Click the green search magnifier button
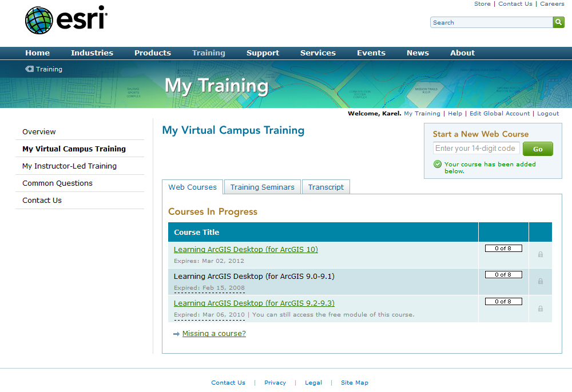572x392 pixels. [558, 22]
